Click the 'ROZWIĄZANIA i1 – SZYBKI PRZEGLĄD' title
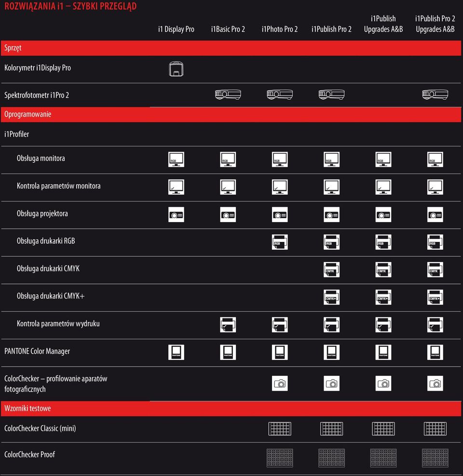 [x=70, y=6]
